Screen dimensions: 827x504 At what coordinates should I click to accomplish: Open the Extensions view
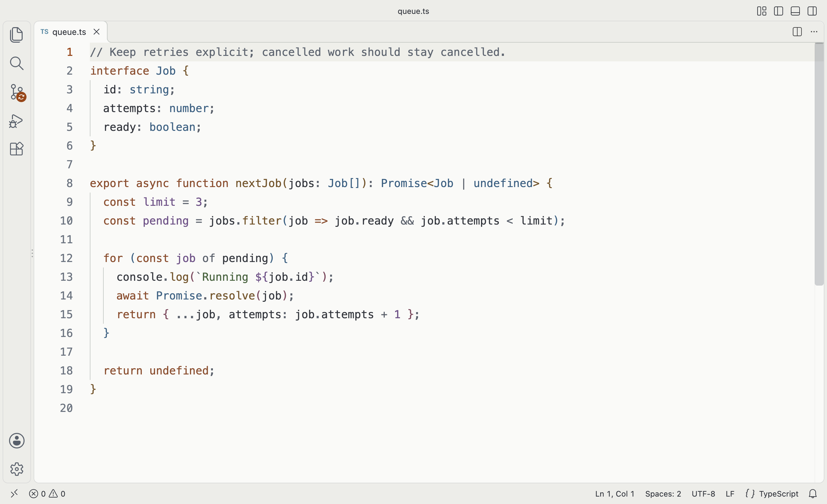point(16,149)
